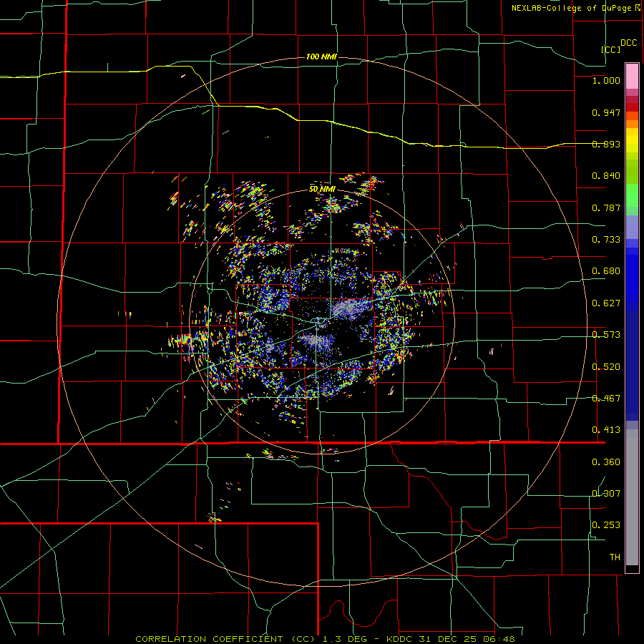Select the 0.520 scale value

(606, 367)
